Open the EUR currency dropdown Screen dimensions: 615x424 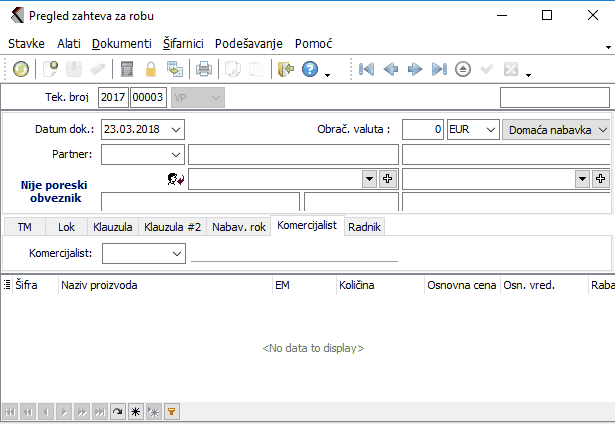[x=488, y=130]
